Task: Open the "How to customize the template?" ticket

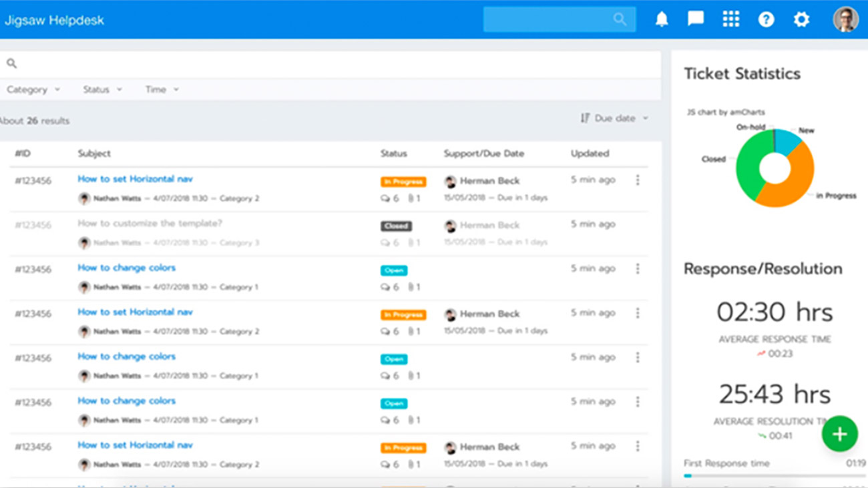Action: (150, 223)
